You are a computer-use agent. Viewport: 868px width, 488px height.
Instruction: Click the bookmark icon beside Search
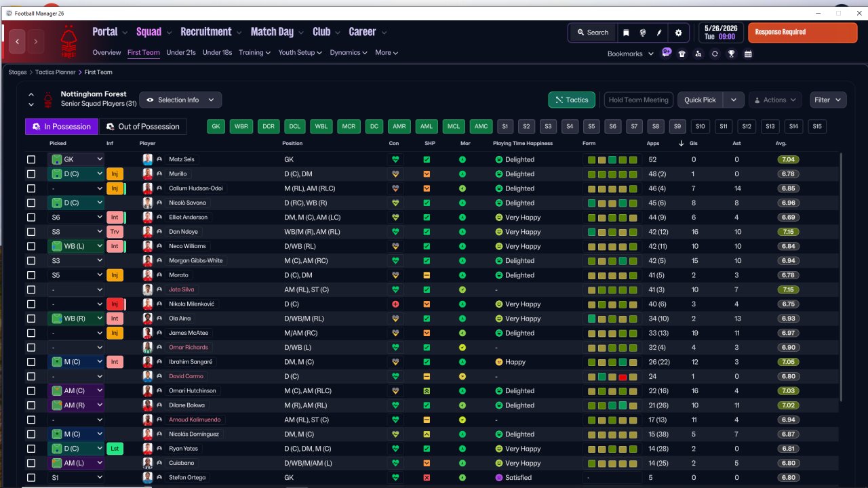click(x=626, y=33)
